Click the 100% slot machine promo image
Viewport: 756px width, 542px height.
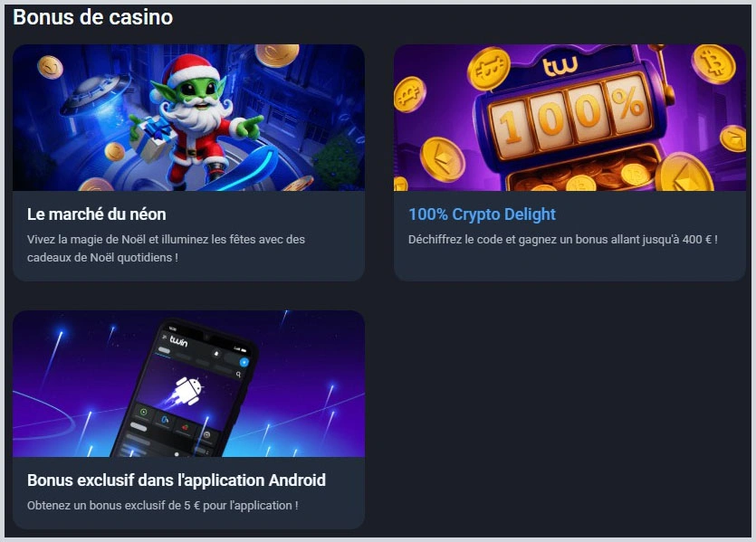click(x=569, y=118)
